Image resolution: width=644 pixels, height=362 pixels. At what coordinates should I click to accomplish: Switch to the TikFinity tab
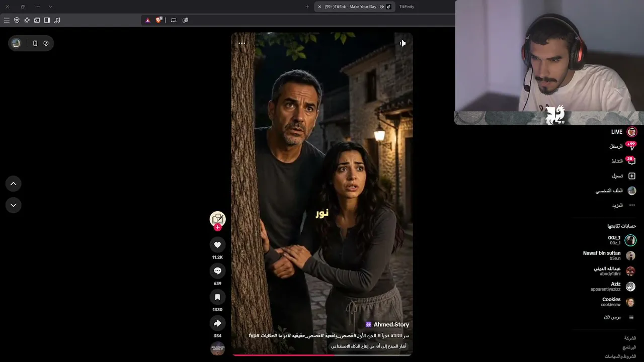pos(407,7)
